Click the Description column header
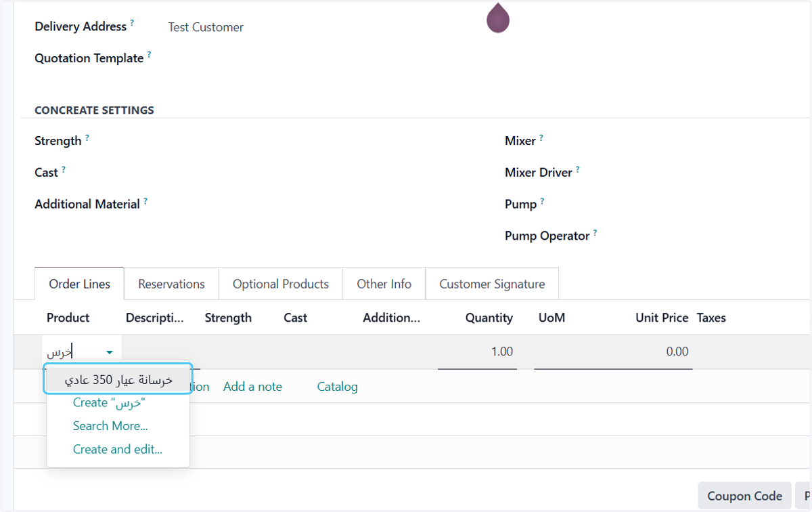Image resolution: width=812 pixels, height=512 pixels. pos(154,318)
